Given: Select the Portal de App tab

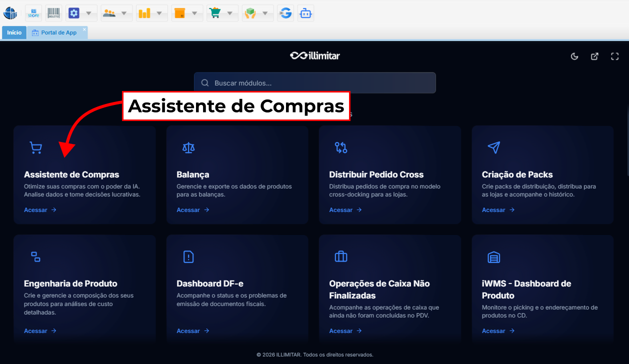Looking at the screenshot, I should 57,32.
